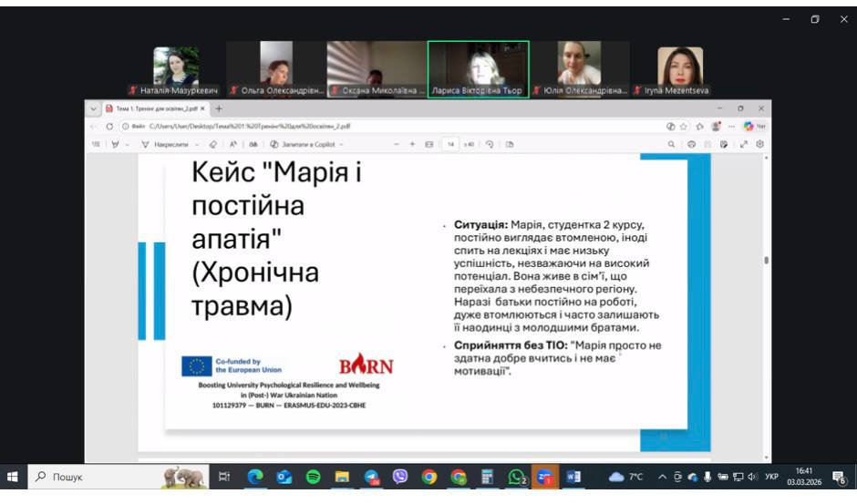Select Лариса Вікторівна active speaker video
This screenshot has height=504, width=857.
[x=479, y=69]
